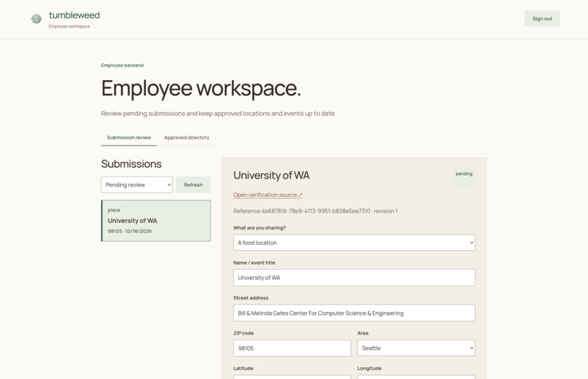Click the Employee workspace heading

coord(201,88)
